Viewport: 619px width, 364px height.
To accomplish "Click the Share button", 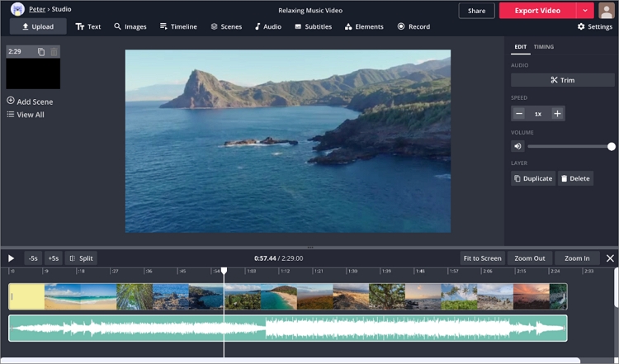I will 476,11.
